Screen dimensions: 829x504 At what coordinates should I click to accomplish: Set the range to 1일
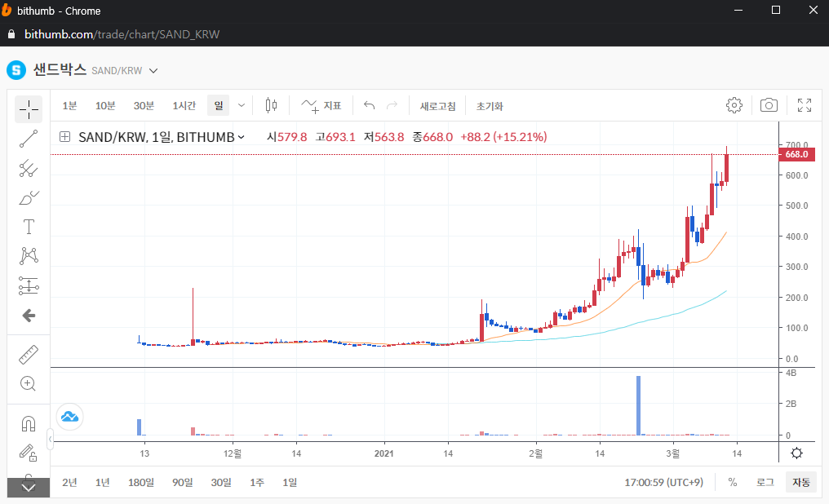point(290,482)
